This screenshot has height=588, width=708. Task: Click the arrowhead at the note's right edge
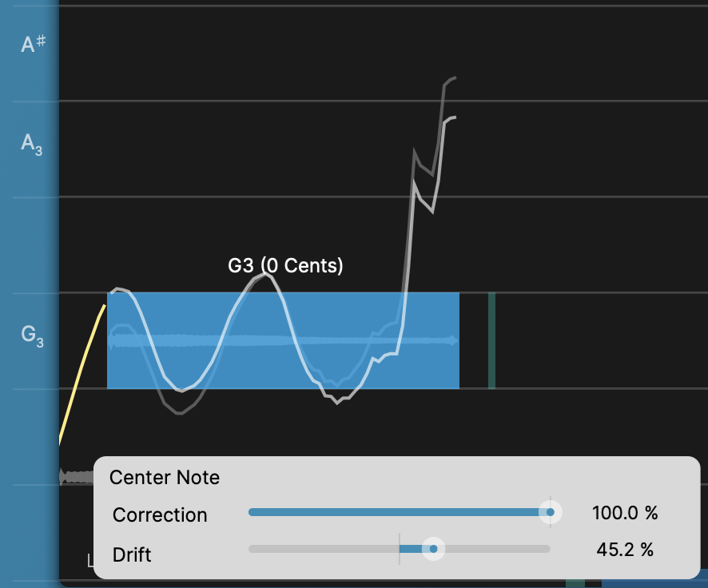455,341
